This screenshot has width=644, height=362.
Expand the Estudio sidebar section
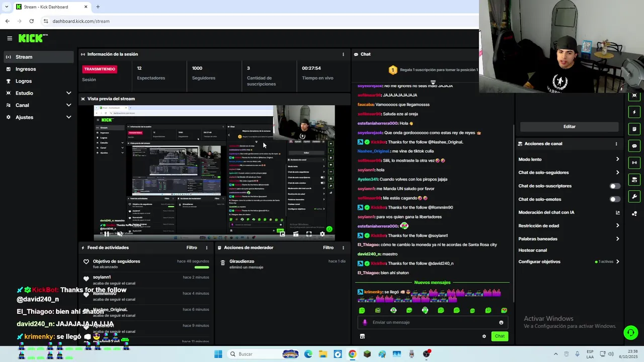(x=68, y=93)
